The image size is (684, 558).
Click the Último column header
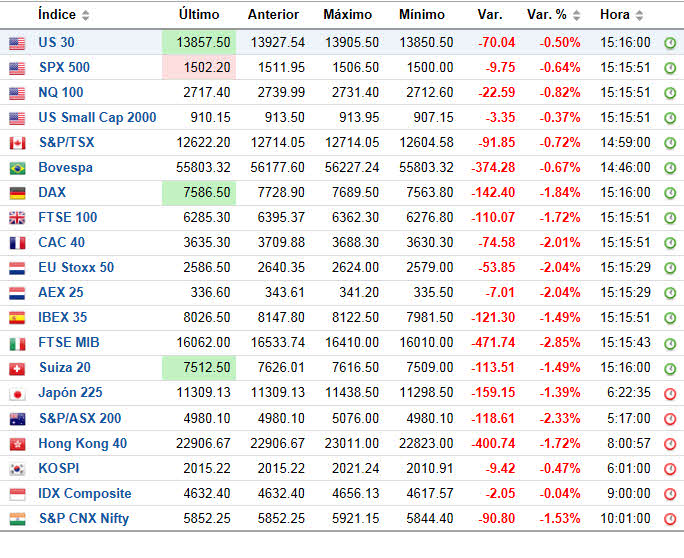click(198, 15)
